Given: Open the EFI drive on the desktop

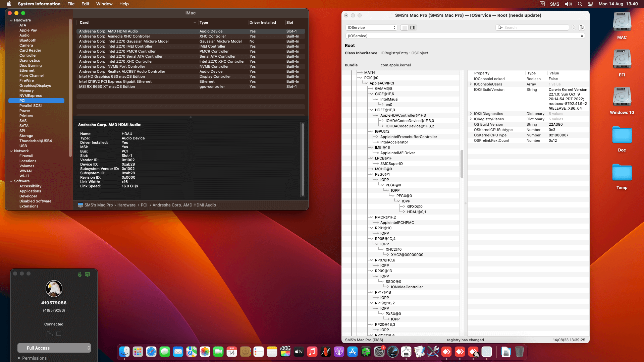Looking at the screenshot, I should click(x=622, y=60).
